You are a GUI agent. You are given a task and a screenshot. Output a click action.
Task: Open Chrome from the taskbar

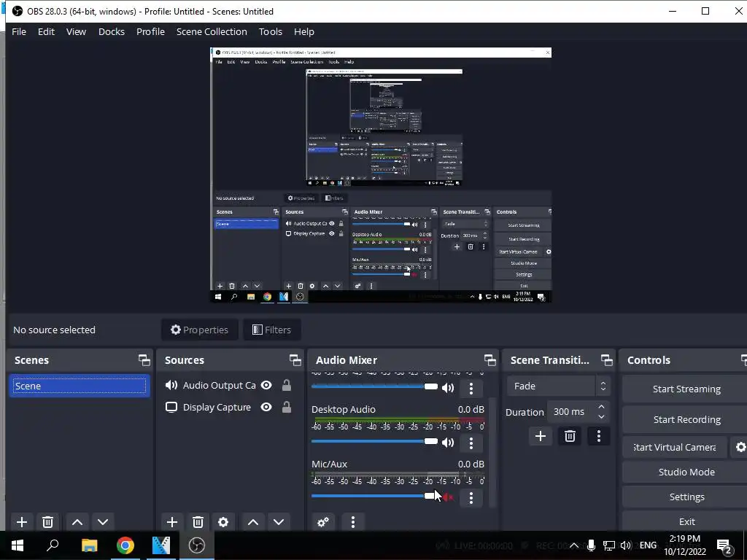(x=125, y=545)
